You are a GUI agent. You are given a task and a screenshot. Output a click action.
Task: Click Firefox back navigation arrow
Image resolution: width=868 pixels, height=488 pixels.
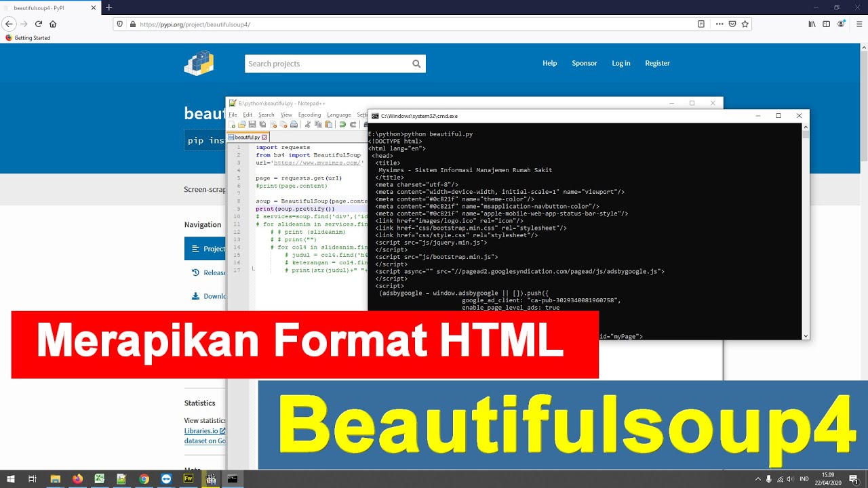click(x=9, y=24)
